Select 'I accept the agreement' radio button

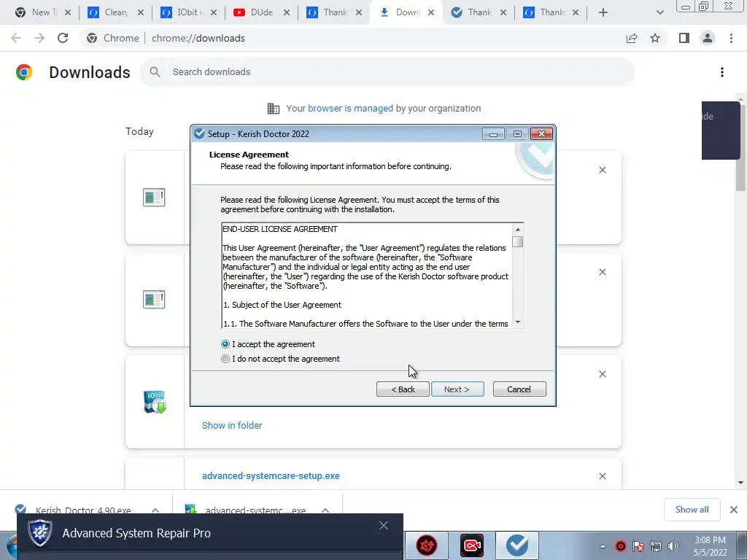point(225,344)
